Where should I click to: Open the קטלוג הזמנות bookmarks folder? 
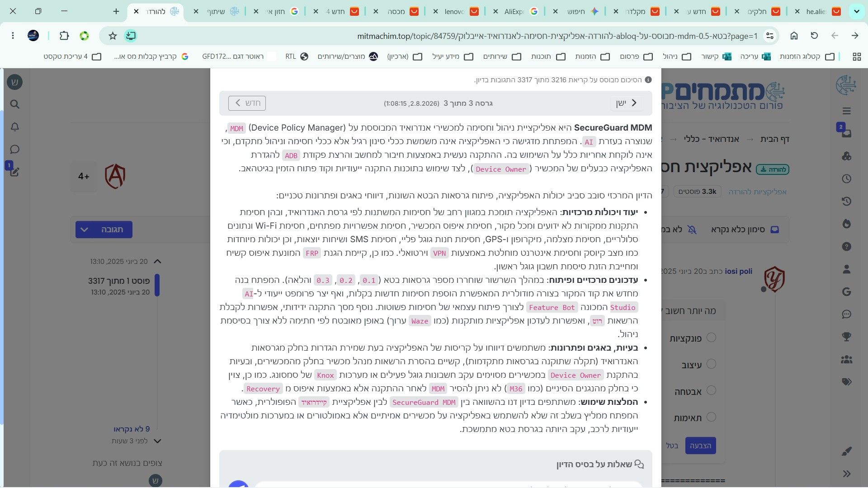point(807,56)
